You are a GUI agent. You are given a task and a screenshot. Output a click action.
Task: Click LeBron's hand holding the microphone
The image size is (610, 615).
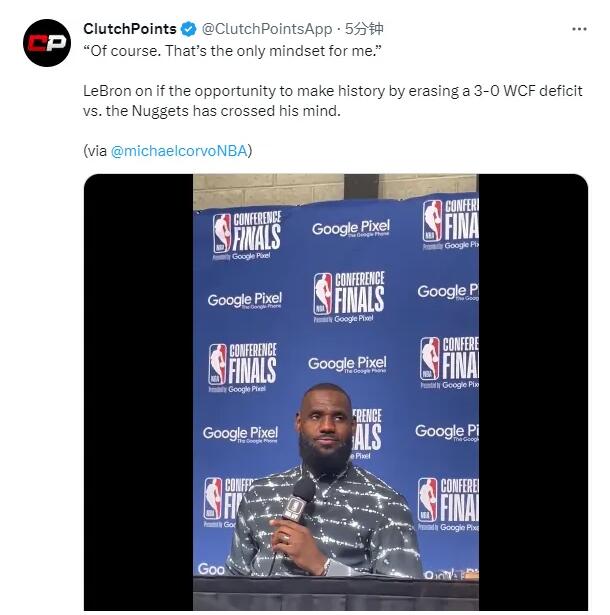pos(284,540)
